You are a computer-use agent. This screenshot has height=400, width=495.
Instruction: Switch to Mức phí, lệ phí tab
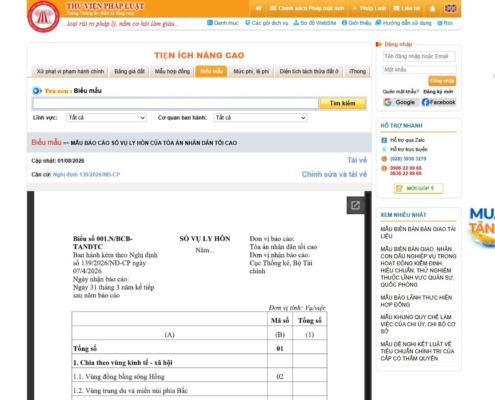pyautogui.click(x=251, y=71)
